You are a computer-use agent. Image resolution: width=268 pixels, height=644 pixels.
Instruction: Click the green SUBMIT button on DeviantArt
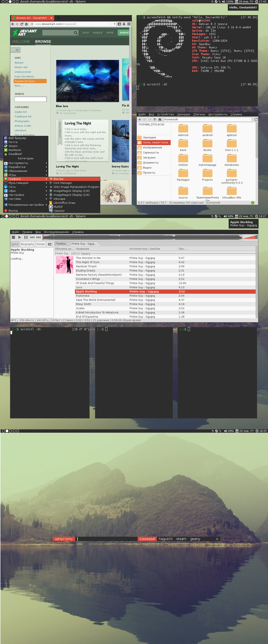124,33
